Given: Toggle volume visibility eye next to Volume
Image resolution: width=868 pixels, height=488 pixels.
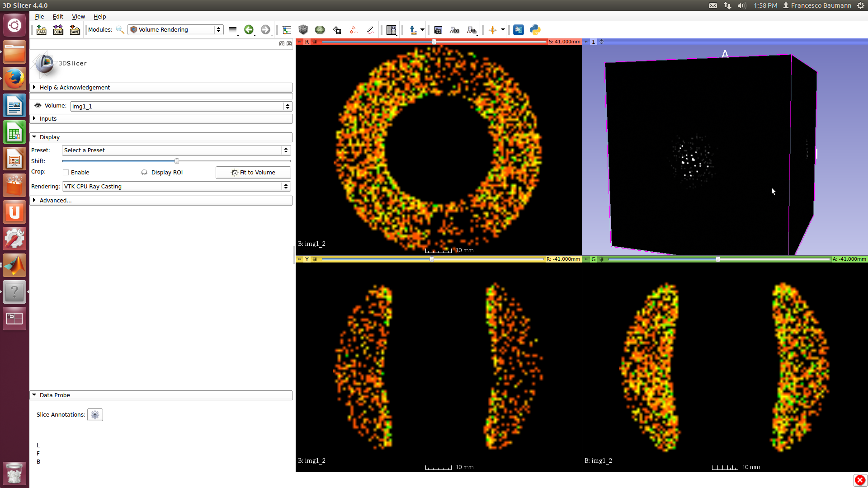Looking at the screenshot, I should 38,106.
